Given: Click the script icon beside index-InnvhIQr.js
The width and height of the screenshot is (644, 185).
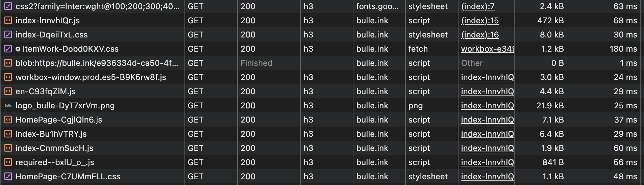Looking at the screenshot, I should click(x=8, y=21).
